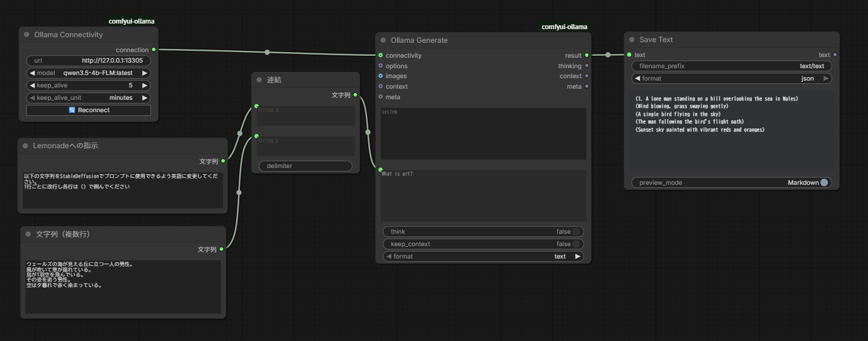Collapse the Save Text node via its dot

pyautogui.click(x=632, y=40)
